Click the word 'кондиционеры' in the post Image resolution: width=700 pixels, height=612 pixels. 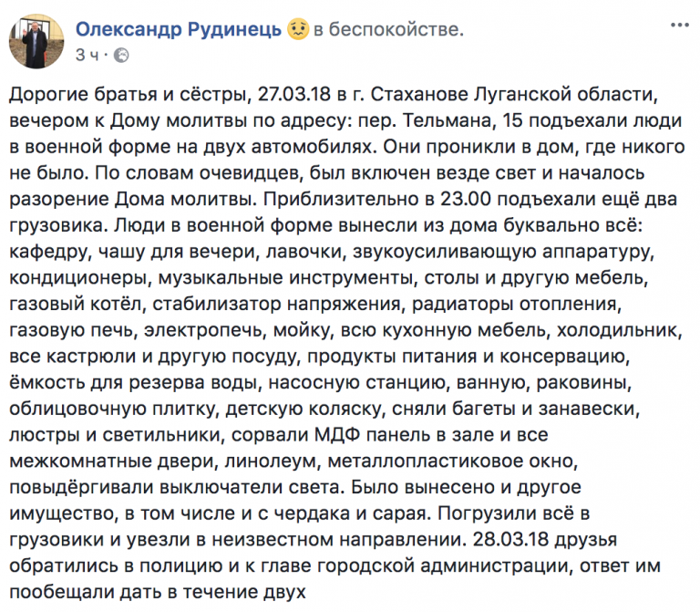point(78,278)
